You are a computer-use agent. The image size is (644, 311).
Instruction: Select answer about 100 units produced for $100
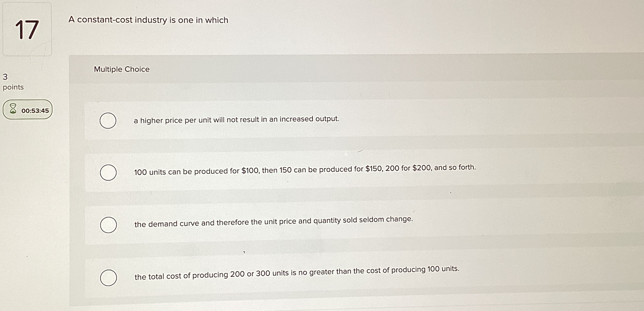[108, 172]
